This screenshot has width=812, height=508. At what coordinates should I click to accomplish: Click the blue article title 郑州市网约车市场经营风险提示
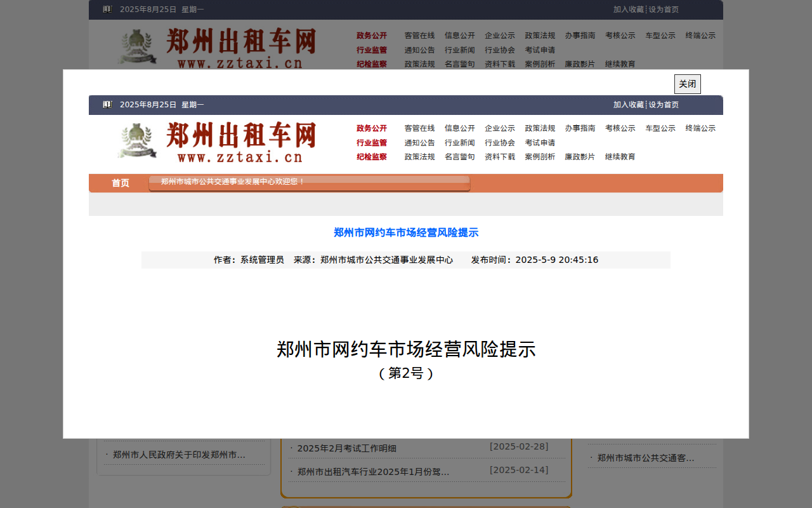coord(406,233)
